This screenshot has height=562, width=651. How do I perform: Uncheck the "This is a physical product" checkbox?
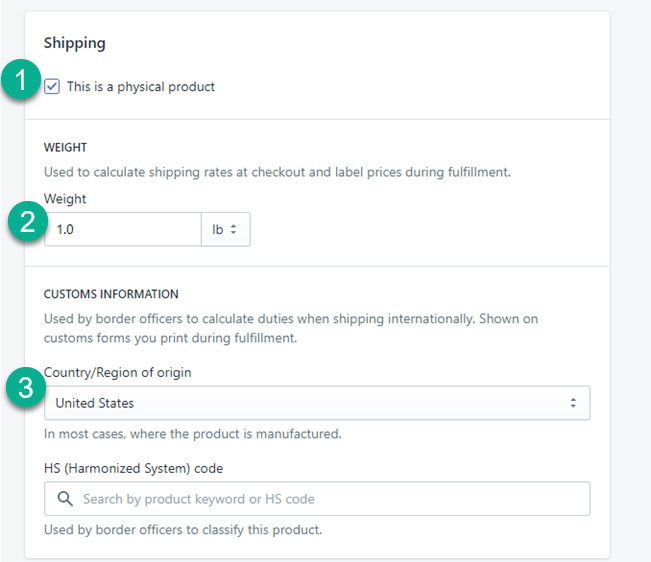52,87
